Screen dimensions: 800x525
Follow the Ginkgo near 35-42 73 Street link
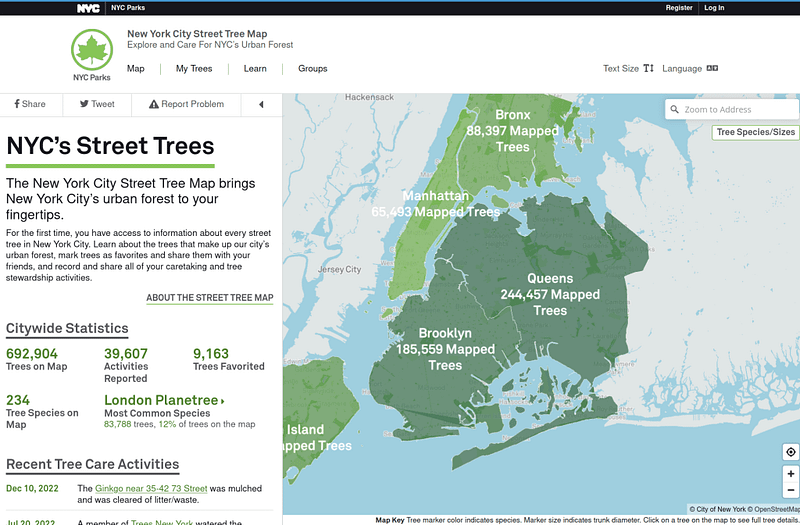[151, 488]
